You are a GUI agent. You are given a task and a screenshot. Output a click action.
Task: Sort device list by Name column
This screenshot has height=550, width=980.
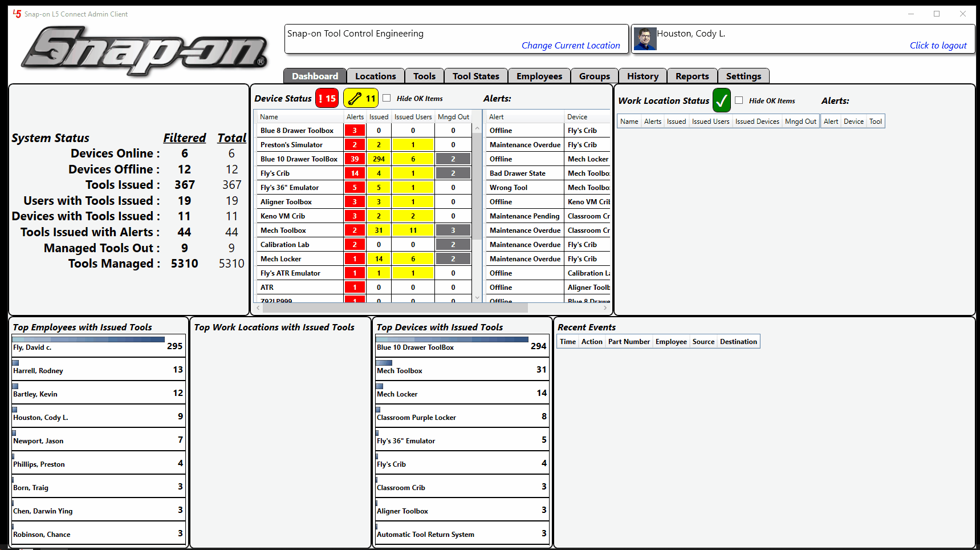click(x=300, y=117)
